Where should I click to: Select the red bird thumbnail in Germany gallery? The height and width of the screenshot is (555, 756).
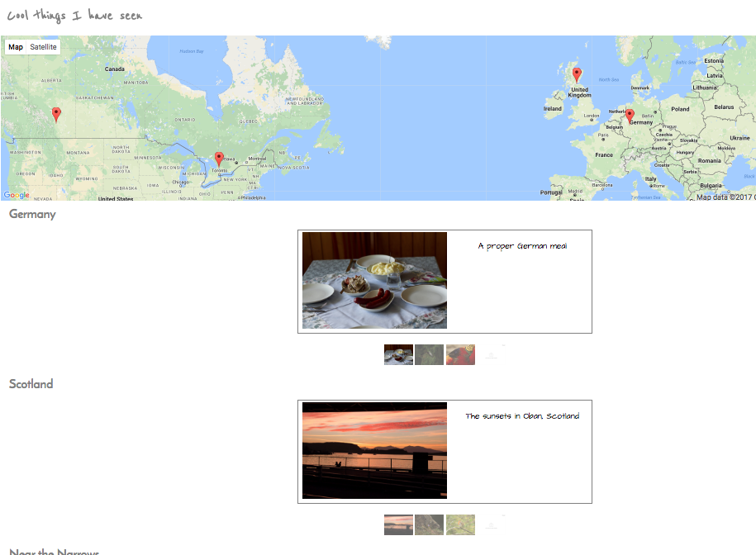coord(460,354)
